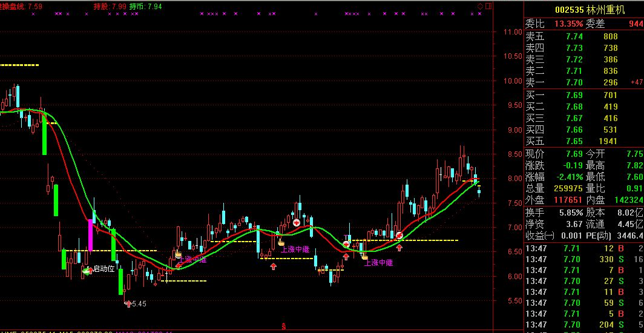644x333 pixels.
Task: Click the red-cross circle marker near the 7.00 peak
Action: (x=297, y=223)
